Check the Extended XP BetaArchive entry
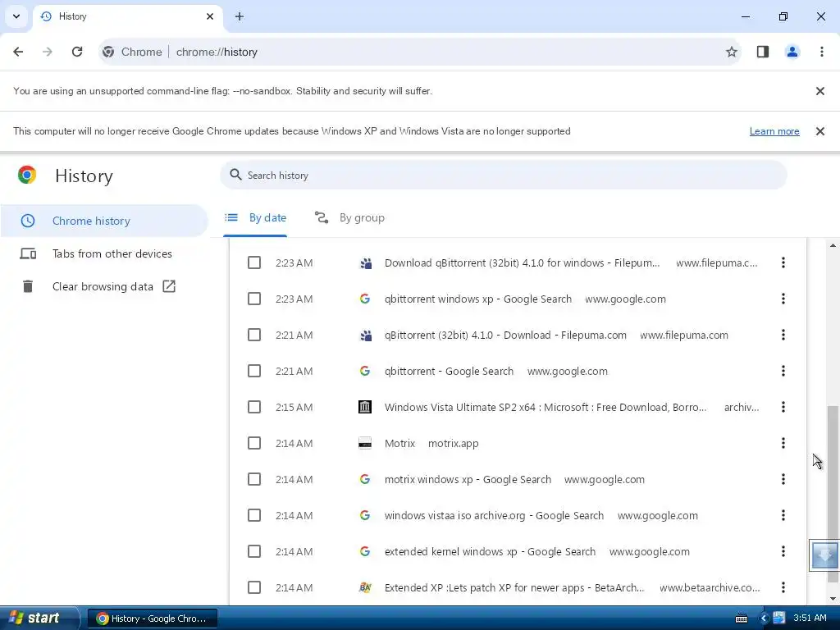The height and width of the screenshot is (630, 840). pyautogui.click(x=254, y=587)
